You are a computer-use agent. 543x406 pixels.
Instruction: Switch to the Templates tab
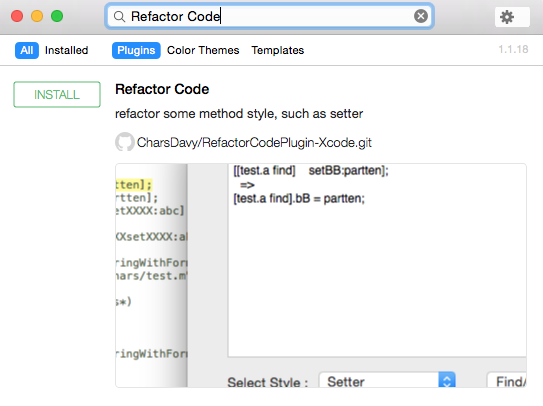coord(277,50)
